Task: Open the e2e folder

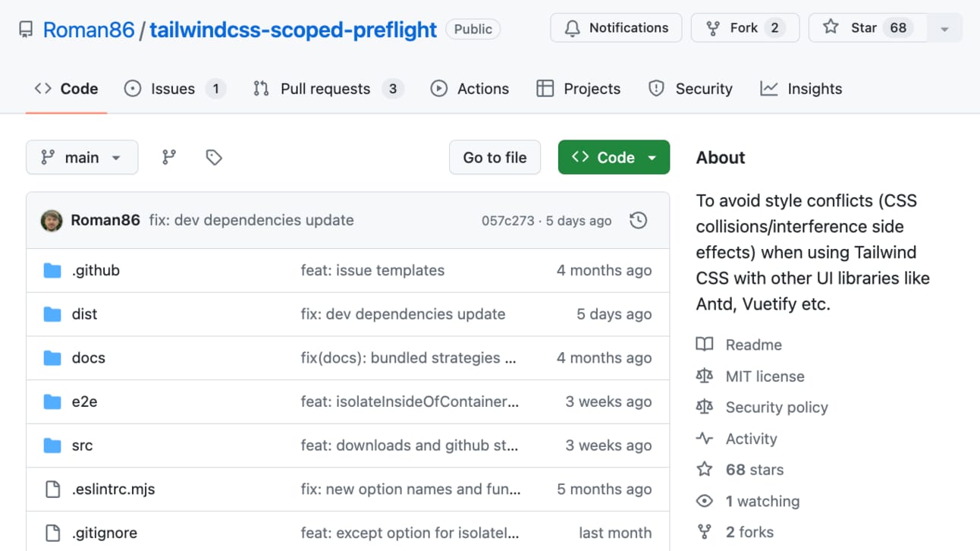Action: pyautogui.click(x=84, y=401)
